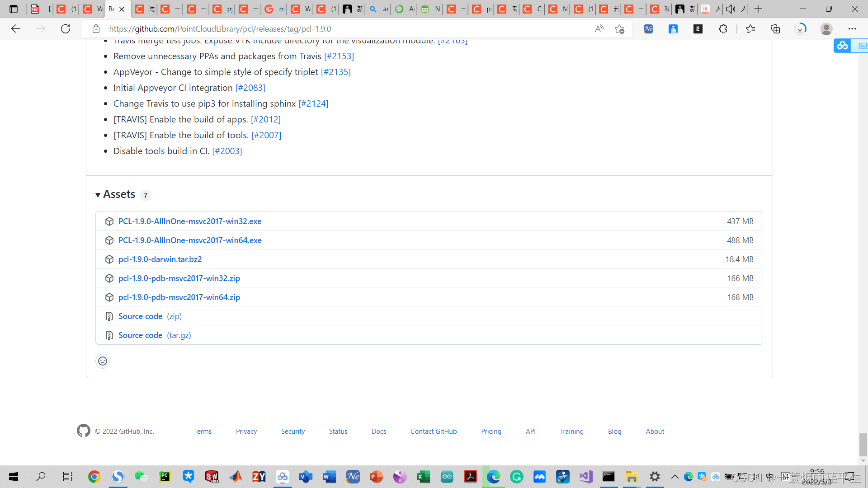
Task: Open Windows Start menu
Action: [x=14, y=477]
